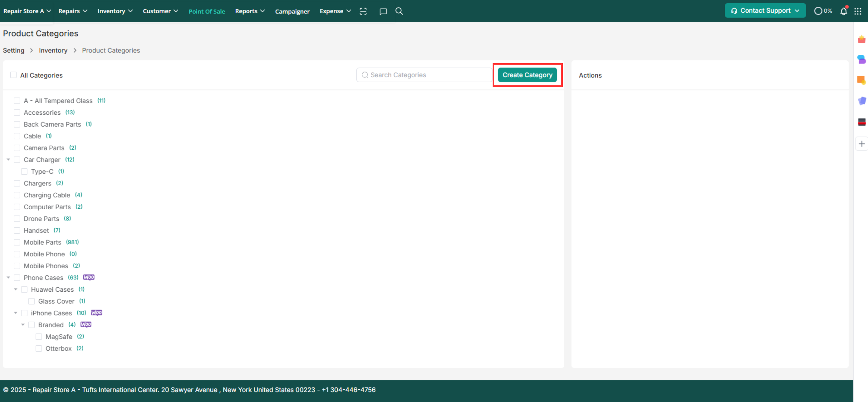Open the Reports menu
The width and height of the screenshot is (868, 402).
[x=250, y=11]
